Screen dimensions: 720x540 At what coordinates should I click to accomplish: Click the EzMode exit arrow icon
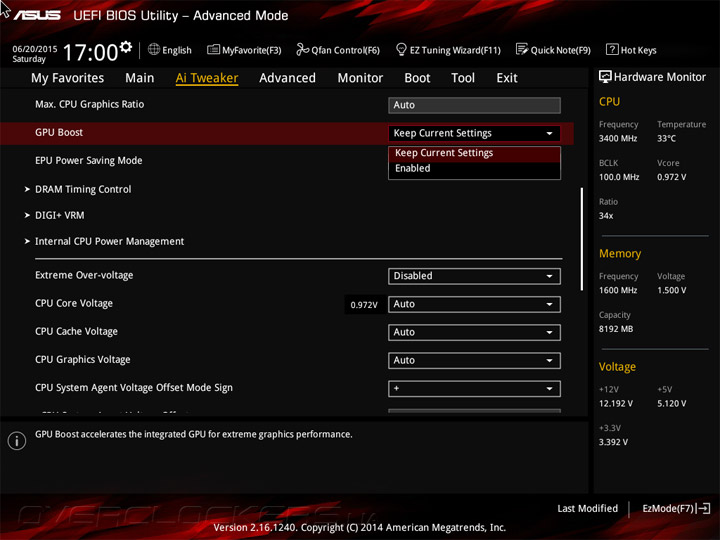703,508
